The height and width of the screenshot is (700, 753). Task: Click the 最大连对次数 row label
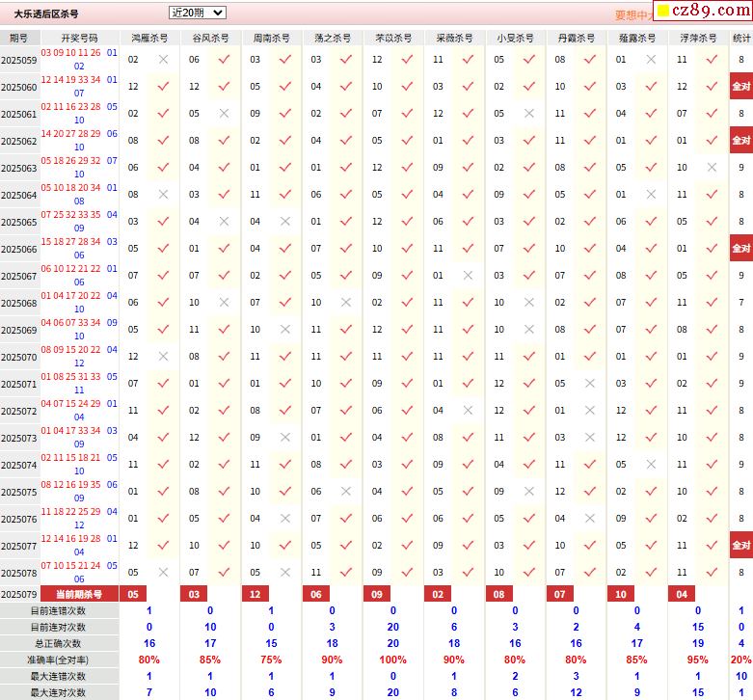pyautogui.click(x=59, y=692)
